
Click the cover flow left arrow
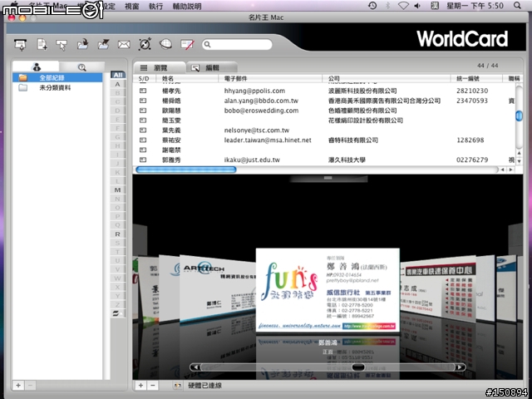click(x=195, y=367)
